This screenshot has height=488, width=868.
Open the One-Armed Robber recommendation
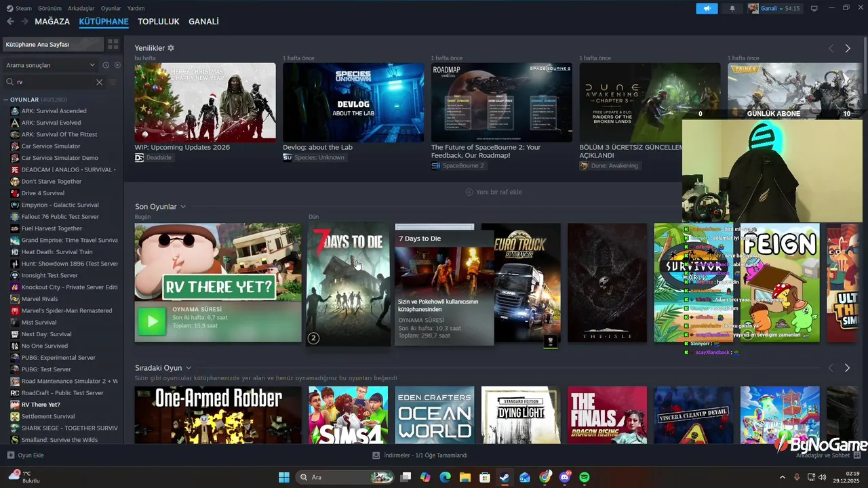(x=218, y=415)
